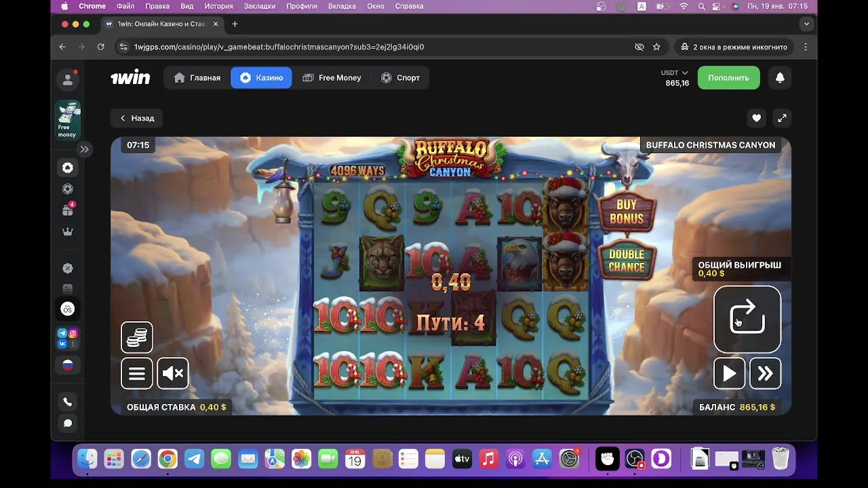Open Chrome three-dot menu
The image size is (868, 488).
(x=806, y=47)
